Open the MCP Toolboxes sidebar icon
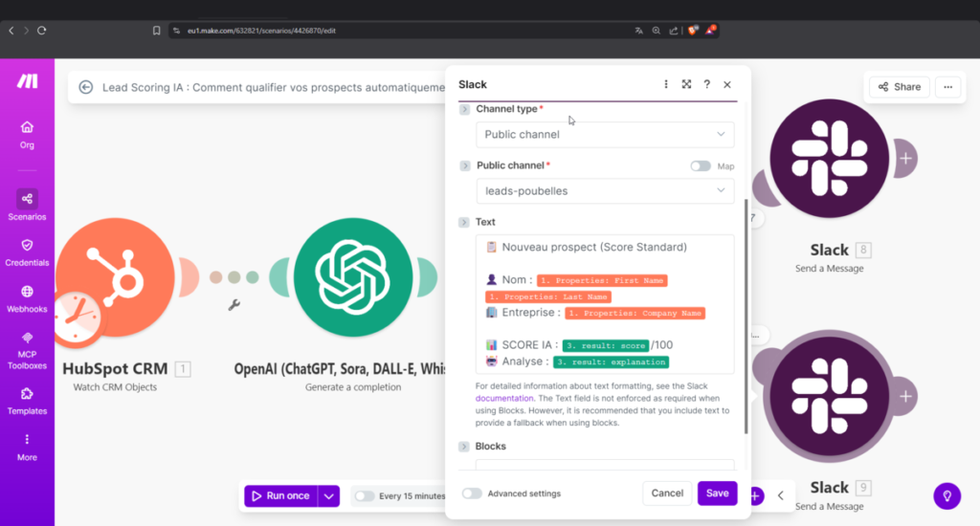This screenshot has width=980, height=526. tap(27, 338)
